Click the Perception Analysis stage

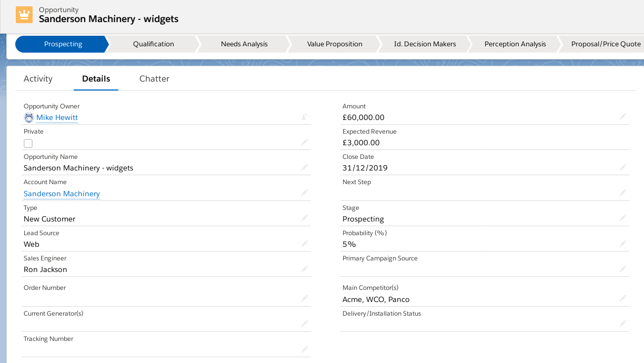click(x=515, y=44)
